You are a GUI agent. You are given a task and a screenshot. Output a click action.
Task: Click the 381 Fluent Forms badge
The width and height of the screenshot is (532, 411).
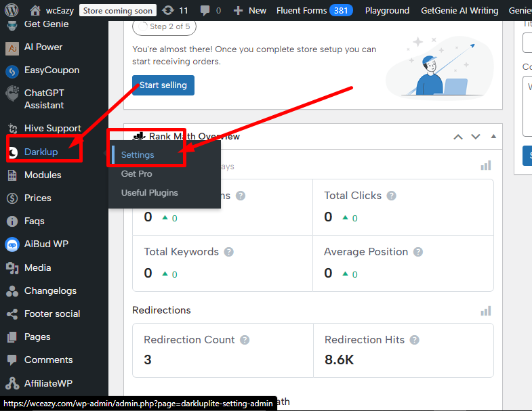[341, 11]
